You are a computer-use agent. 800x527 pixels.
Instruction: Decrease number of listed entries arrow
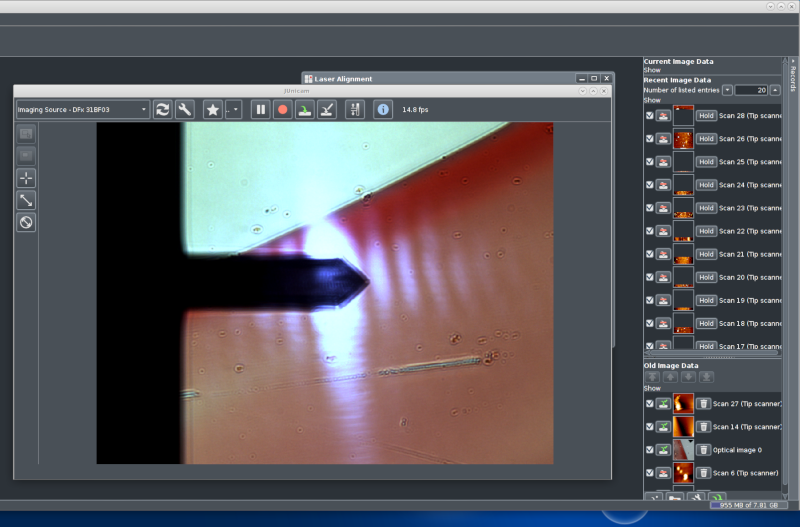727,90
